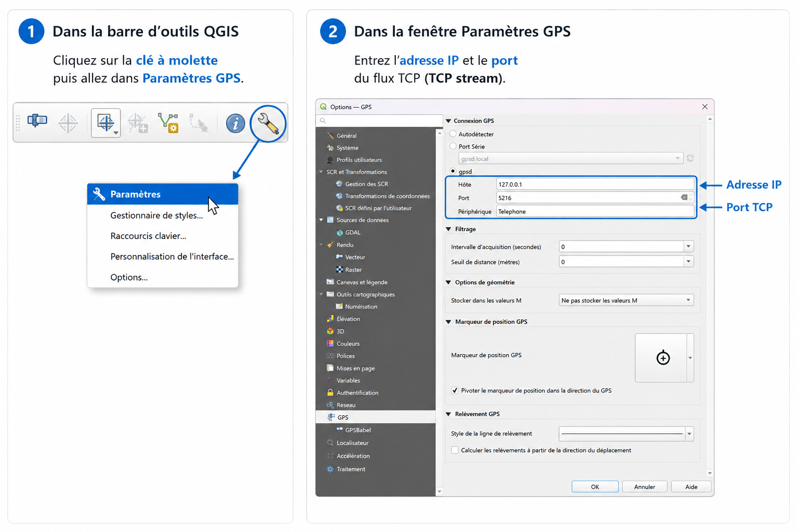The height and width of the screenshot is (532, 798).
Task: Open Gestionnaire de styles menu entry
Action: click(x=163, y=215)
